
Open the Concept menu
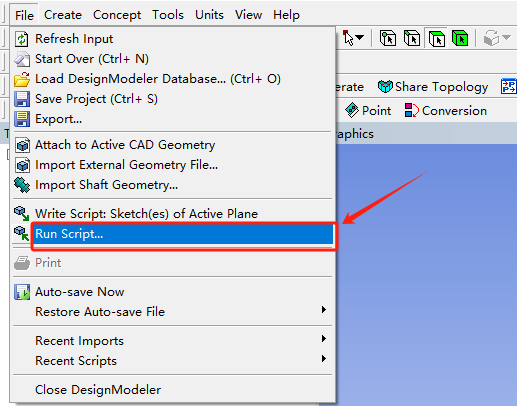coord(117,15)
